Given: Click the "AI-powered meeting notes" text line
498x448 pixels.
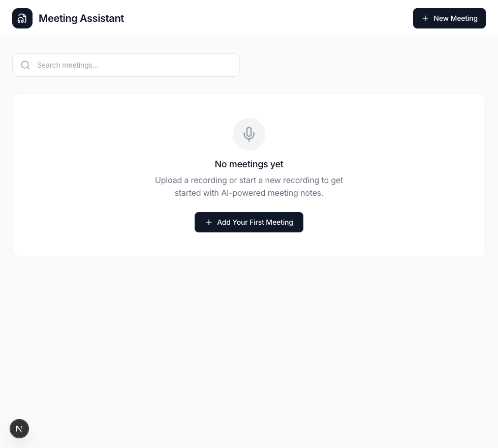Looking at the screenshot, I should (x=249, y=193).
